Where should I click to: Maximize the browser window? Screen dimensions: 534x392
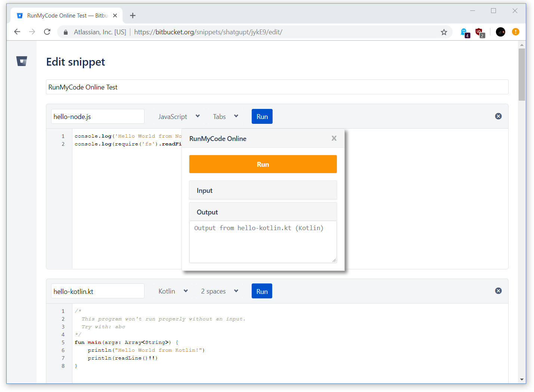pos(493,11)
